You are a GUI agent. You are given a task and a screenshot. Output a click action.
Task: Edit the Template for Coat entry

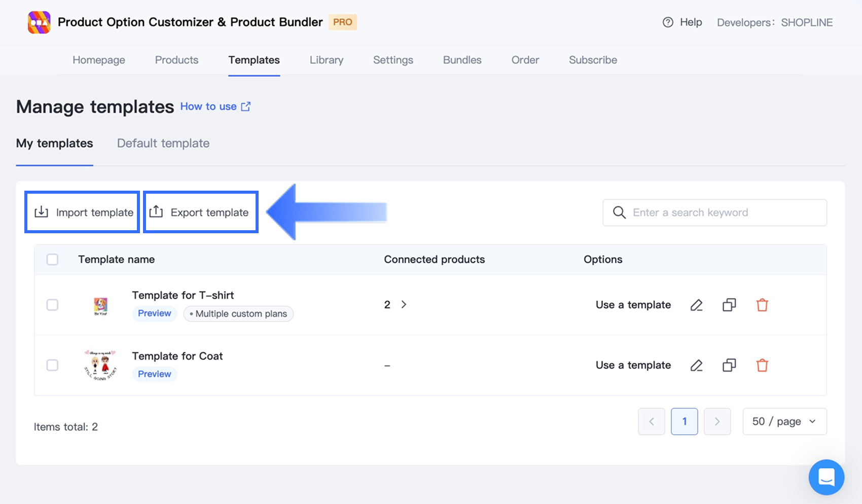click(696, 365)
